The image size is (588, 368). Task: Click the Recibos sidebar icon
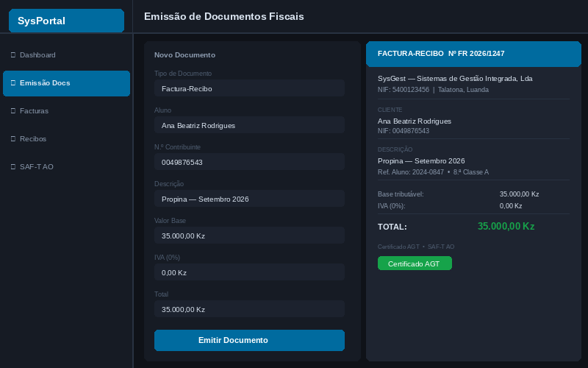[x=13, y=139]
